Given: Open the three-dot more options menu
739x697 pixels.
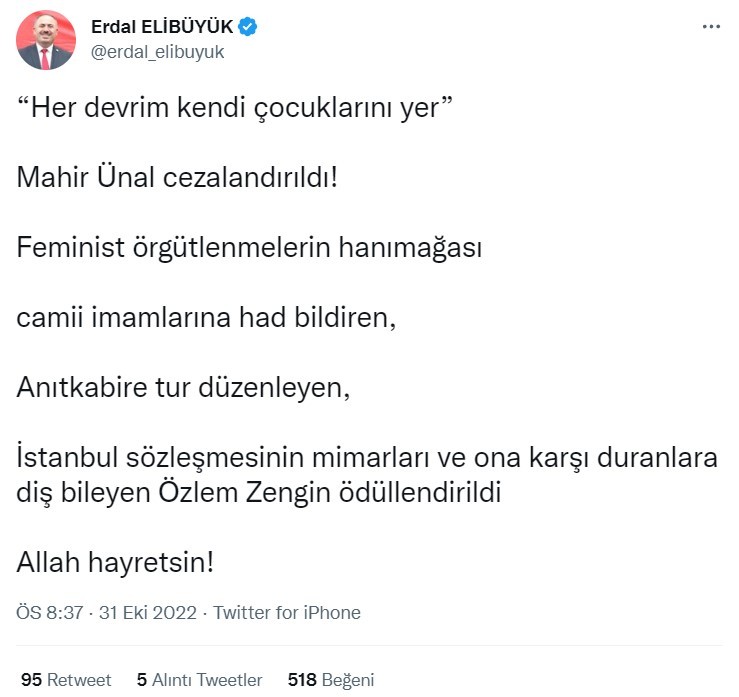Looking at the screenshot, I should coord(711,27).
